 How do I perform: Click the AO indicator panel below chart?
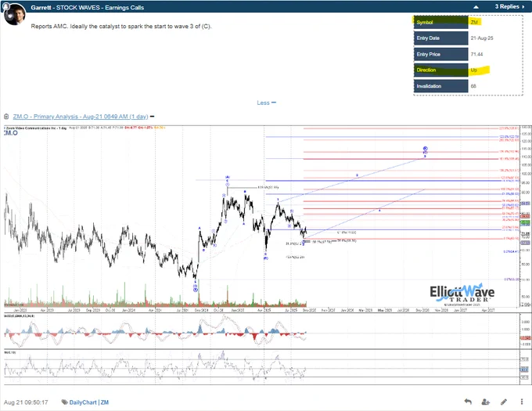pos(261,331)
